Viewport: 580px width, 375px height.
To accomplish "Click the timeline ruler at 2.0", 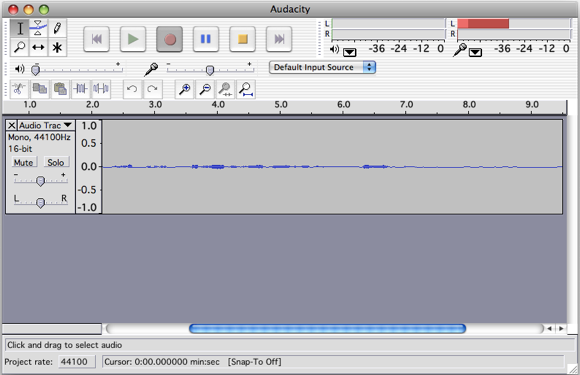I will [x=92, y=105].
